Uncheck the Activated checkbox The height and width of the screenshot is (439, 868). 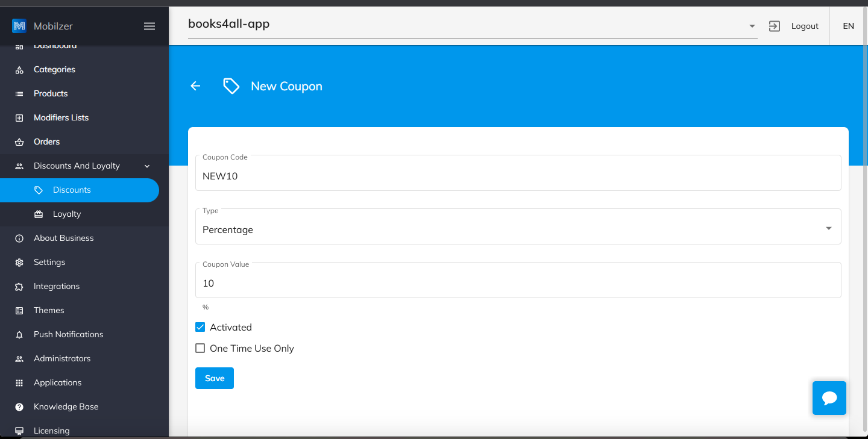coord(200,327)
